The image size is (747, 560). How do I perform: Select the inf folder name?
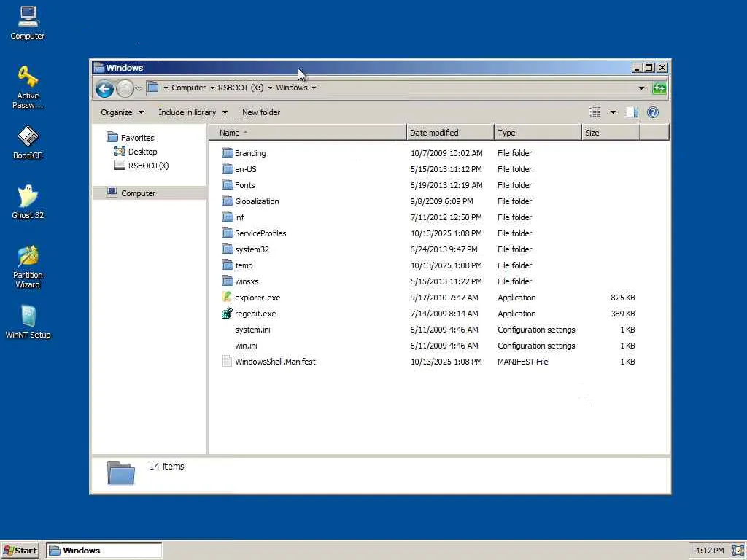point(239,217)
